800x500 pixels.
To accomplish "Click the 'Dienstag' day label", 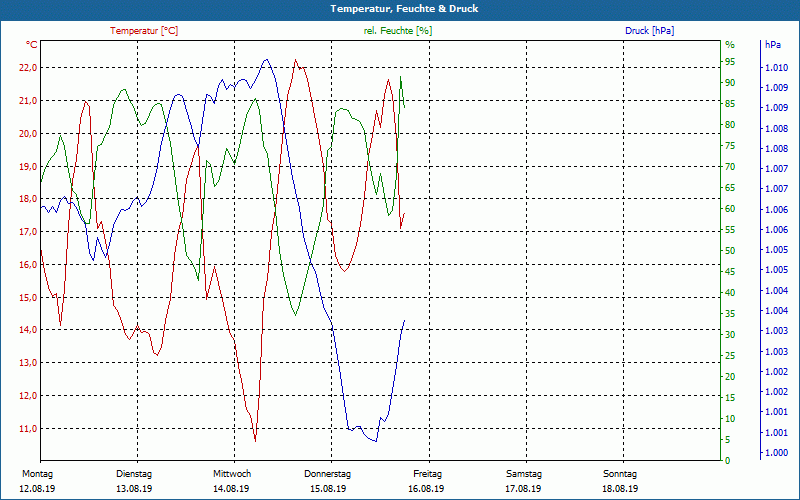I will click(134, 474).
